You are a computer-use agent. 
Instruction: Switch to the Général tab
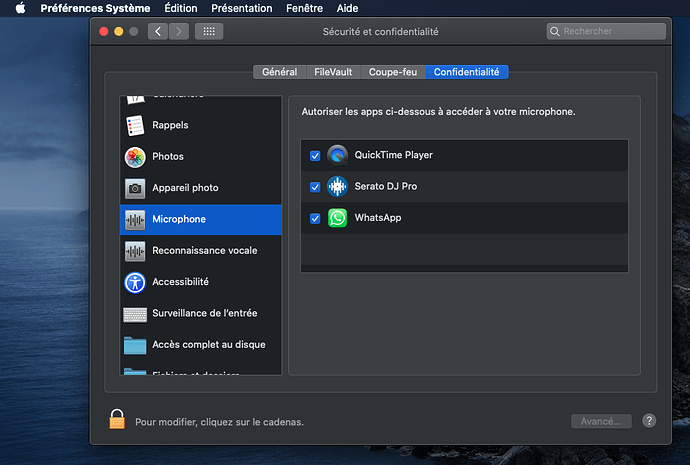(279, 72)
